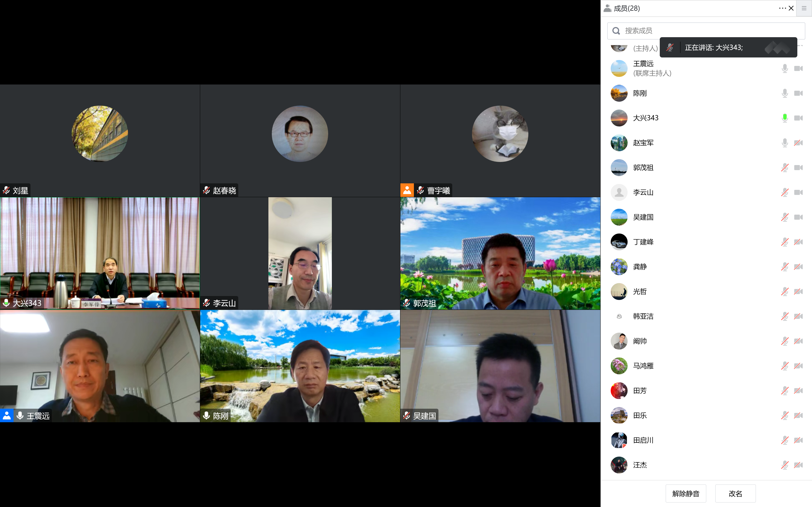Select 田启川 entry in member list
This screenshot has height=507, width=812.
pos(643,440)
